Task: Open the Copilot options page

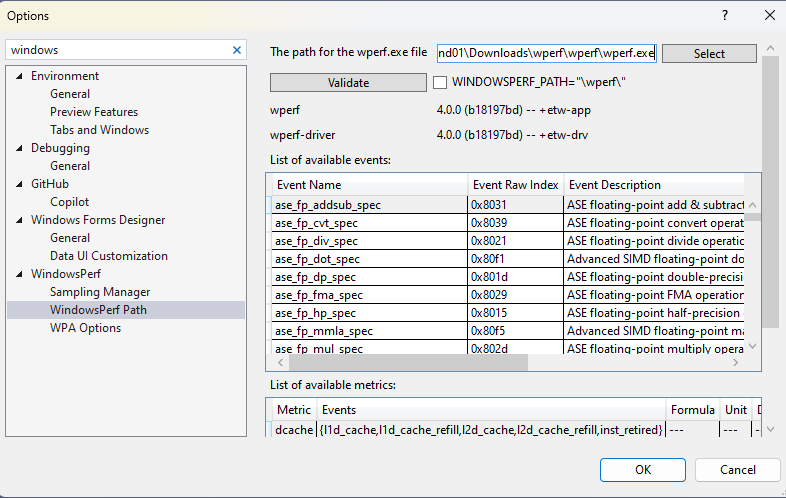Action: 69,202
